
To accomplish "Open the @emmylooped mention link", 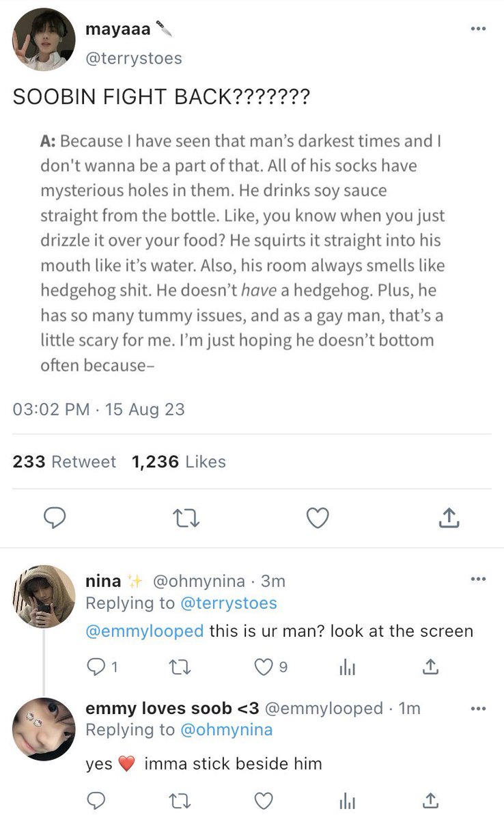I will tap(145, 631).
